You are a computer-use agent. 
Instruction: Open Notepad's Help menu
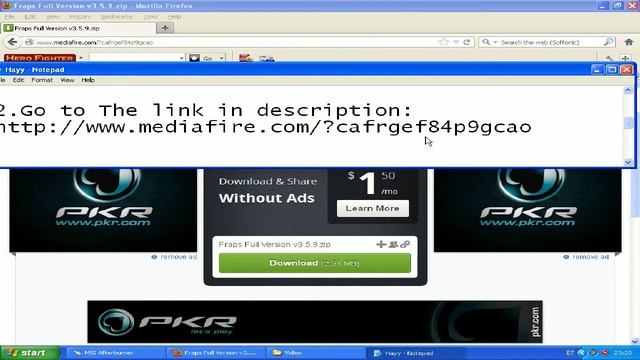click(x=88, y=80)
